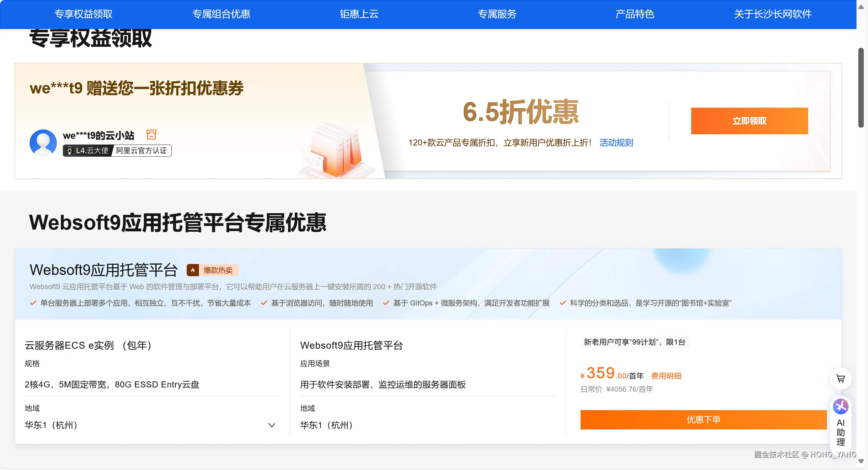Open the 活动规则 link
Image resolution: width=868 pixels, height=470 pixels.
pyautogui.click(x=616, y=143)
